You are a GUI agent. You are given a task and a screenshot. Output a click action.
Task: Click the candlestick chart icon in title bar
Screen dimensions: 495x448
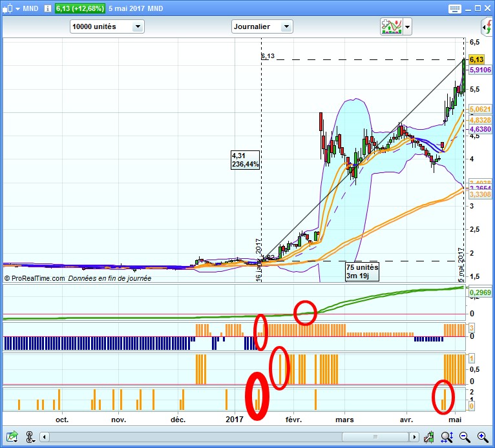(x=7, y=8)
